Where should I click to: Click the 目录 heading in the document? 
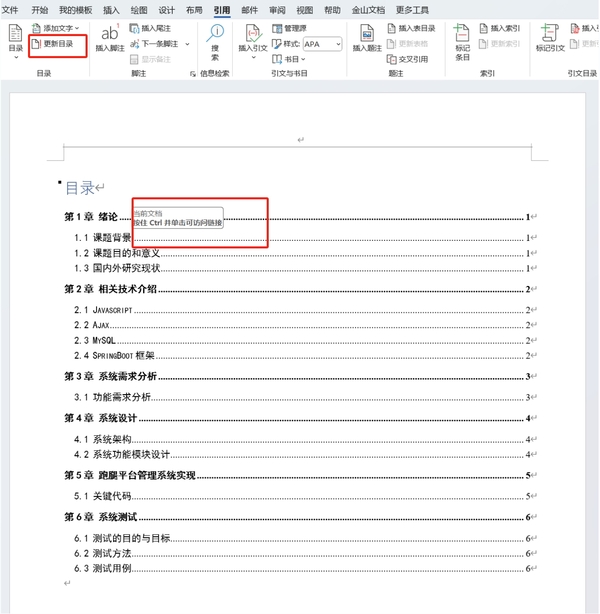click(80, 188)
